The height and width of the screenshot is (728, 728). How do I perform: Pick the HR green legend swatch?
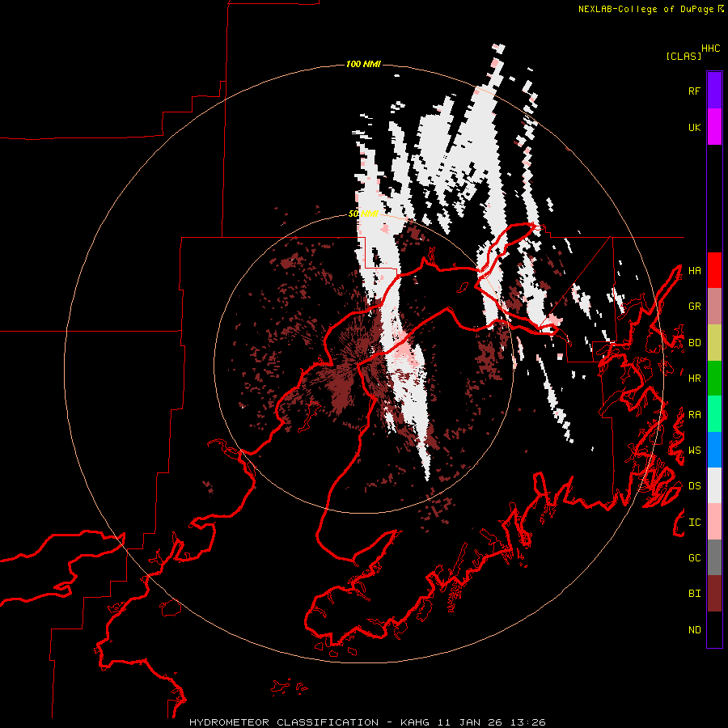tap(714, 379)
